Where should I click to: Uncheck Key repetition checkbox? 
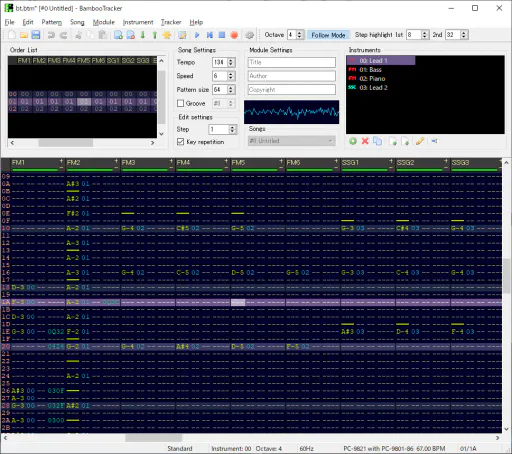tap(180, 142)
